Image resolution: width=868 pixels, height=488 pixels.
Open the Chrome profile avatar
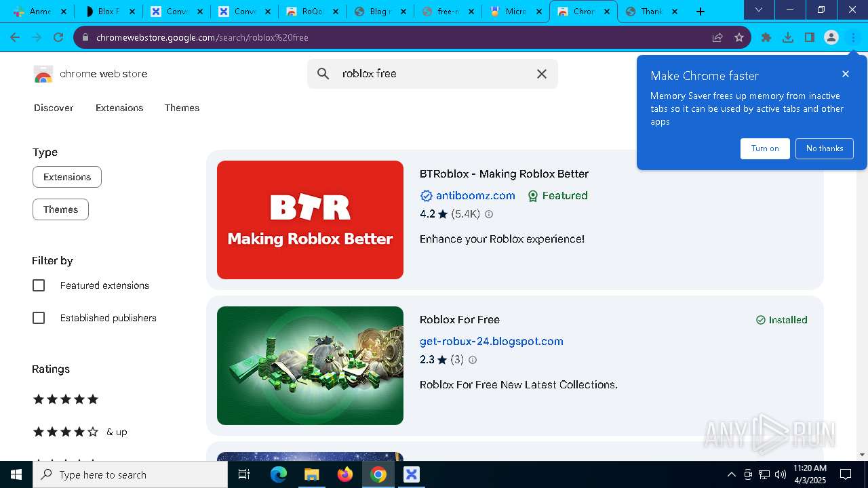(x=831, y=37)
